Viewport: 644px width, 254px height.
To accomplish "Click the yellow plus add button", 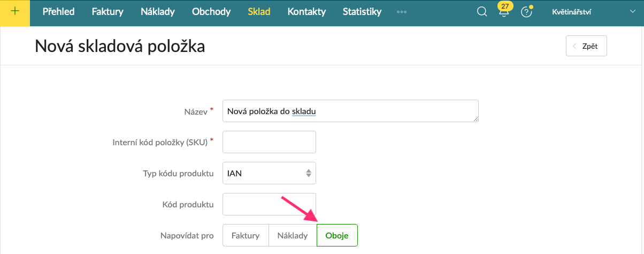I will pos(14,11).
